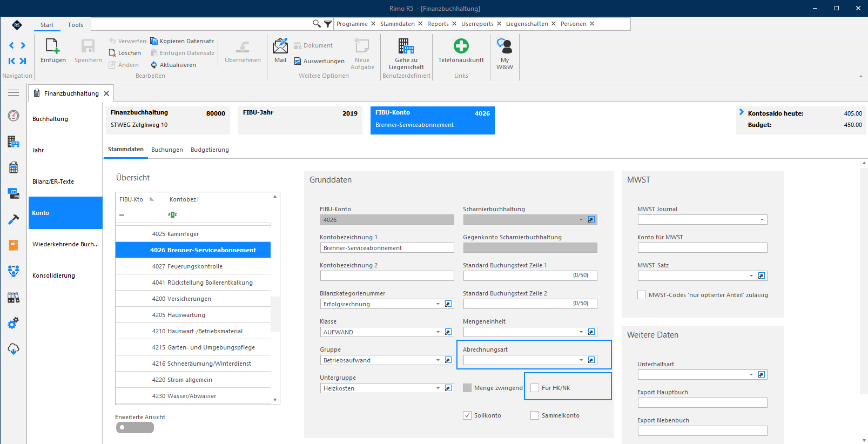
Task: Open the Abrechnungsart dropdown
Action: (x=581, y=360)
